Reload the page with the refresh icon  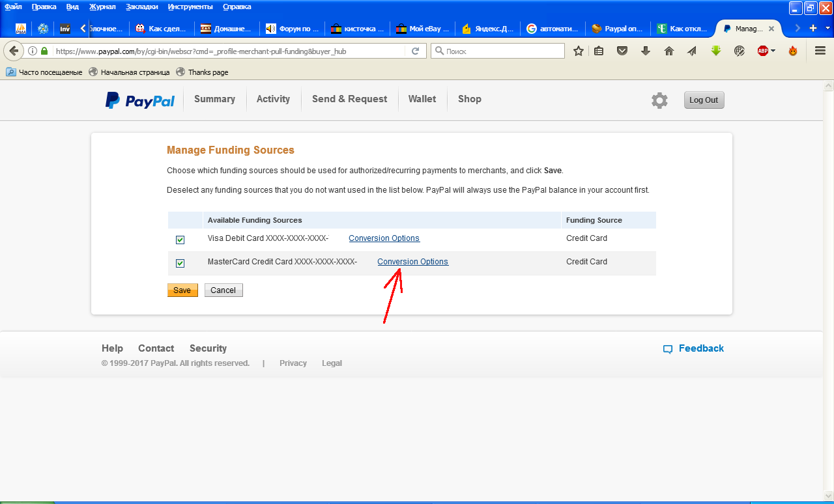(415, 51)
